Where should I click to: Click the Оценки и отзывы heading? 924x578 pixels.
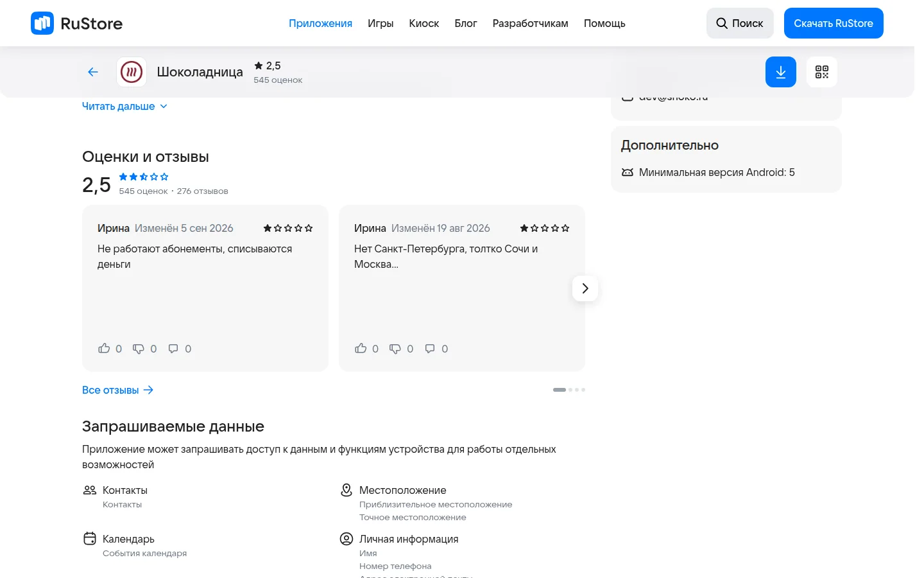[146, 157]
